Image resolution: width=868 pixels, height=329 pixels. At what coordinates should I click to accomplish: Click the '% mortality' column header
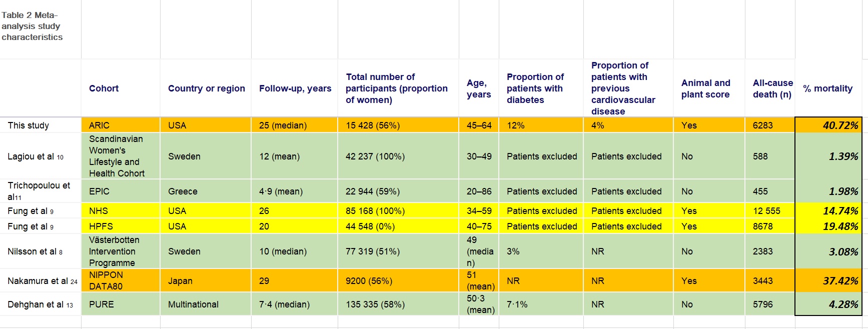(827, 88)
